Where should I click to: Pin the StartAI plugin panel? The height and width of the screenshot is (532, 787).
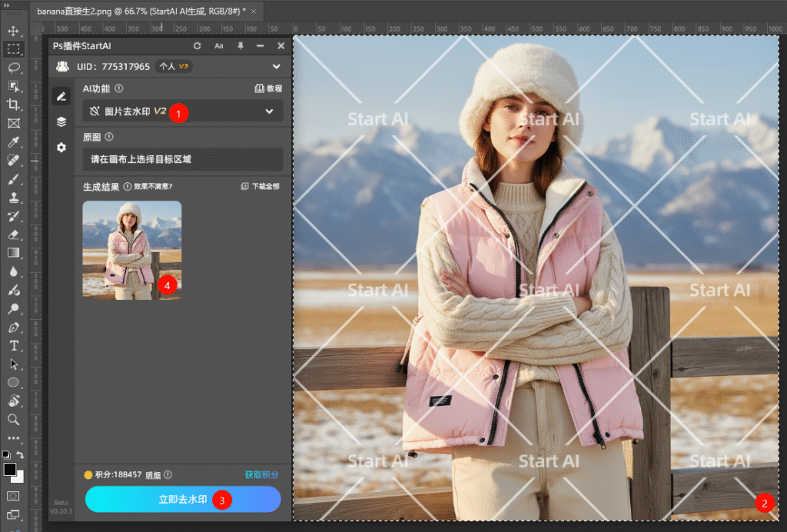(x=241, y=46)
